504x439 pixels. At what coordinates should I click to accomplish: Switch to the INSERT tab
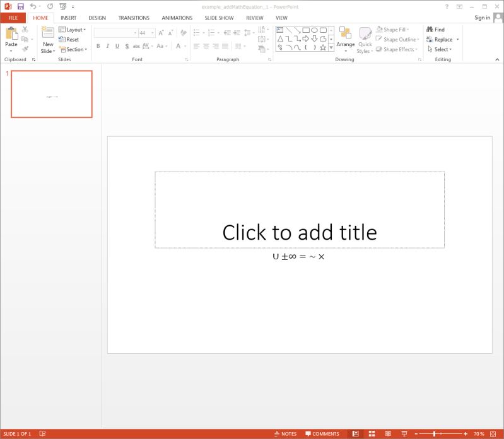click(69, 18)
